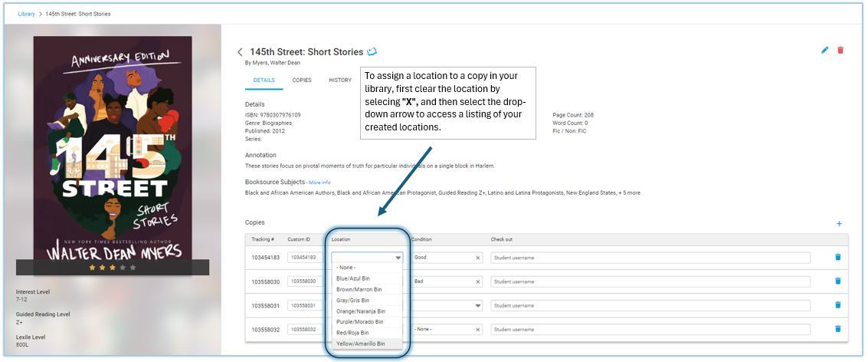
Task: Click the star rating under the cover
Action: (113, 268)
